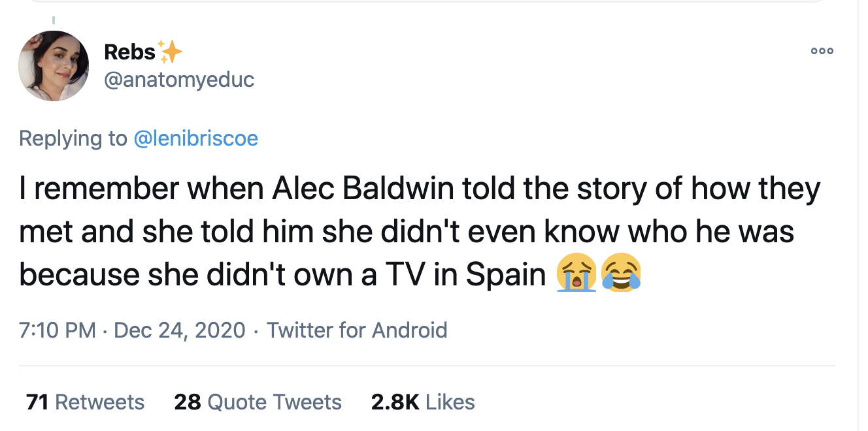View the 71 Retweets list
This screenshot has height=431, width=868.
tap(85, 402)
